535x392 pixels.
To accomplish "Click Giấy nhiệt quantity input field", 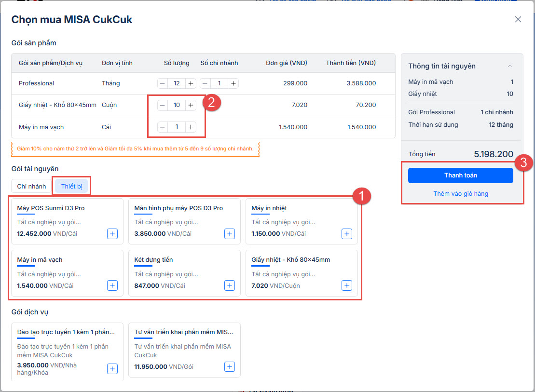I will (177, 105).
